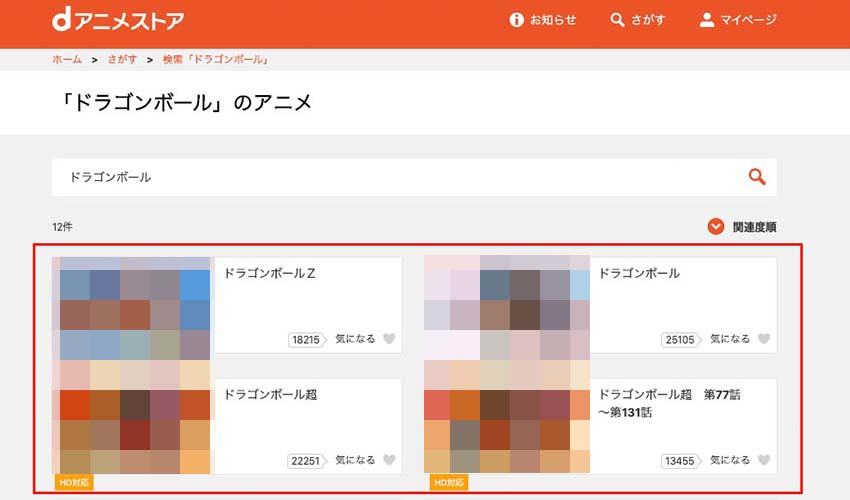Viewport: 850px width, 500px height.
Task: Toggle the heart favorite next to 22251
Action: coord(389,460)
